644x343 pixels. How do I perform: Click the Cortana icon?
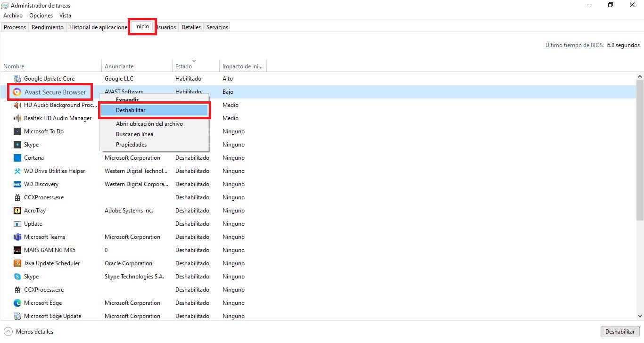17,158
